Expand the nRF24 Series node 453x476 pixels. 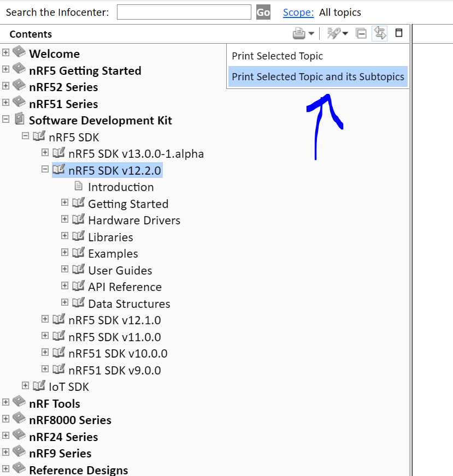pyautogui.click(x=5, y=435)
